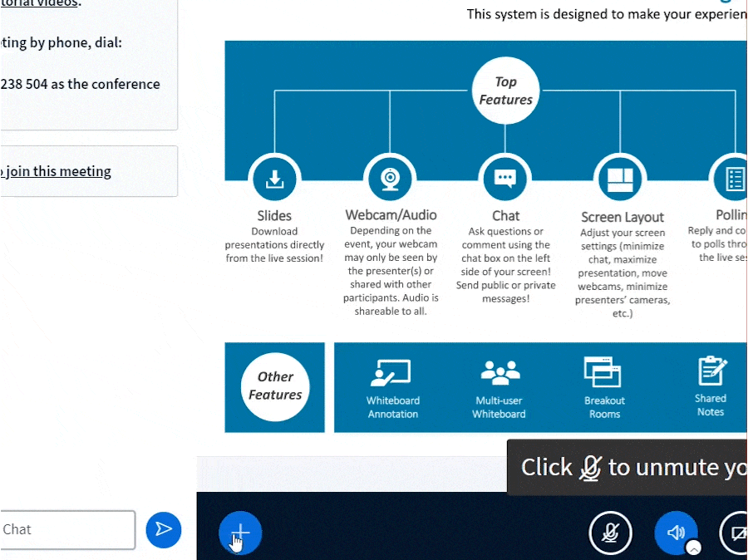Screen dimensions: 748x560
Task: Toggle the speaker audio button
Action: (x=675, y=533)
